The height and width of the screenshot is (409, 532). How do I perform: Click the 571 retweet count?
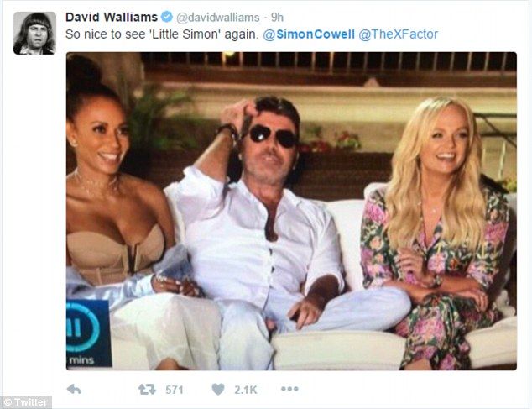click(175, 390)
